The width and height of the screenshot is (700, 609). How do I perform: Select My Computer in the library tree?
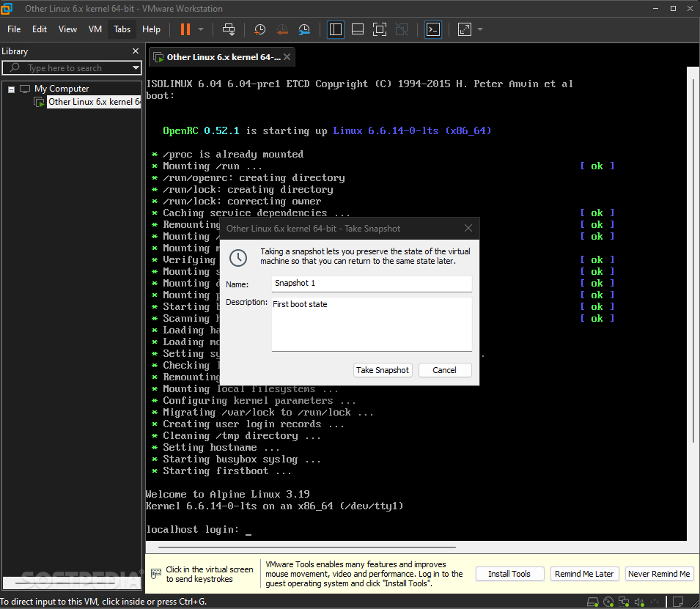click(x=62, y=89)
